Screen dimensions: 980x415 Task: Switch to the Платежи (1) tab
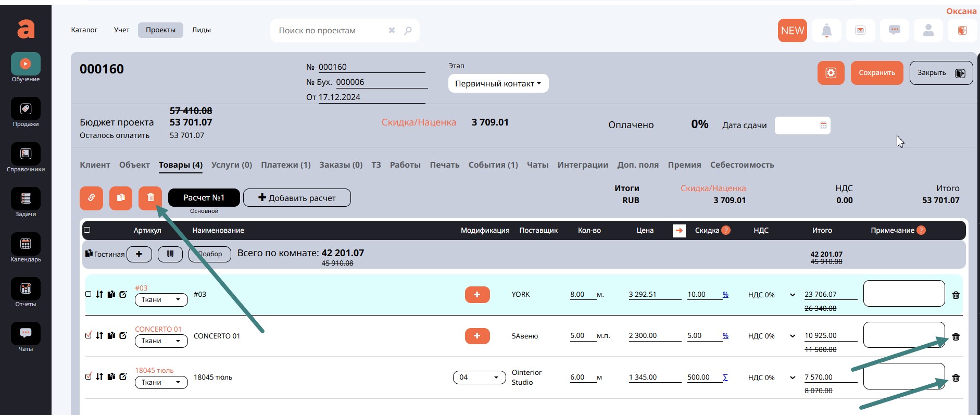point(285,165)
